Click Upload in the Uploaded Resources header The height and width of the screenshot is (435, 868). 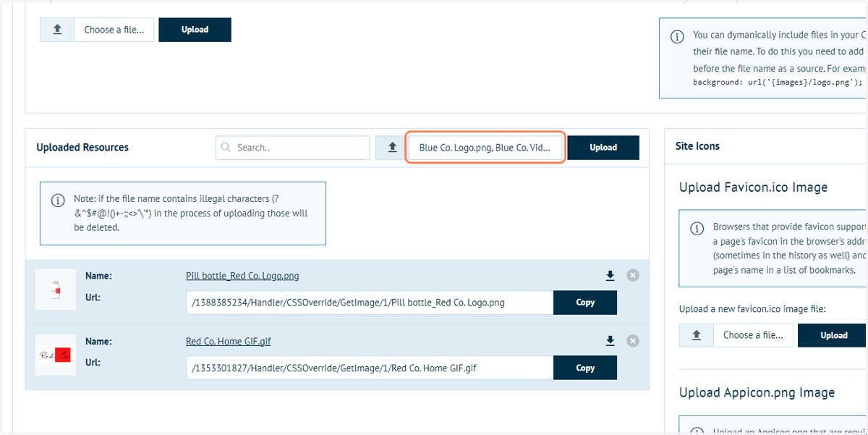point(603,148)
